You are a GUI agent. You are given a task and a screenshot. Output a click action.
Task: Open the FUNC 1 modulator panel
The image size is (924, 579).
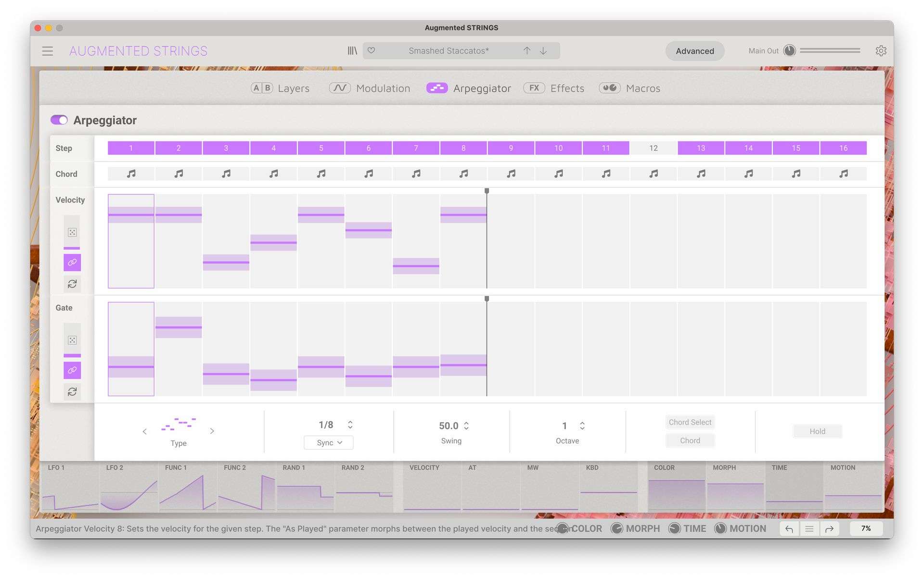tap(188, 487)
